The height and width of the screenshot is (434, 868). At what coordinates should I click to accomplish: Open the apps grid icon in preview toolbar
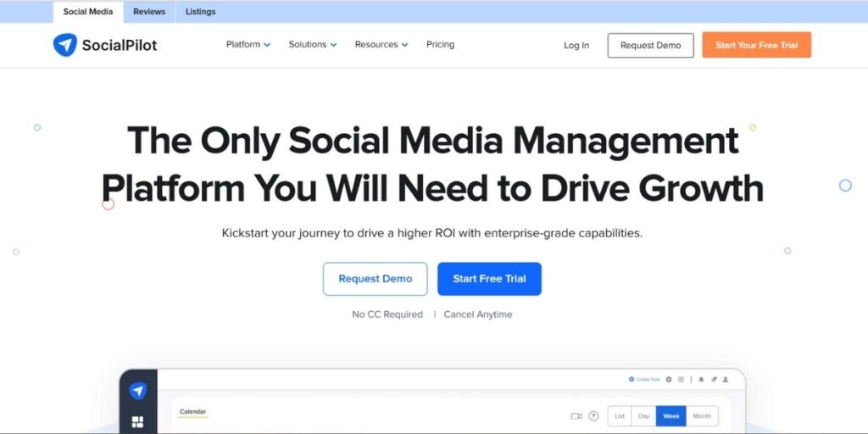681,379
